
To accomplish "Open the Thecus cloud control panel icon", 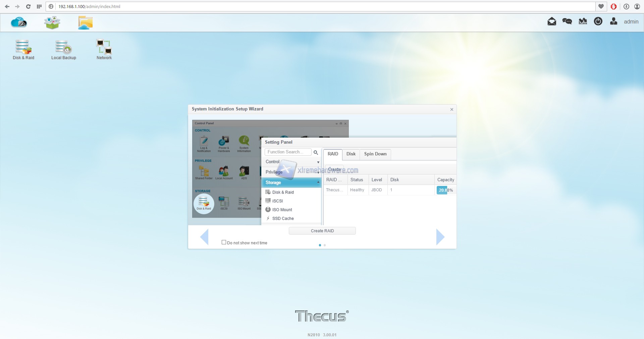I will pos(19,22).
